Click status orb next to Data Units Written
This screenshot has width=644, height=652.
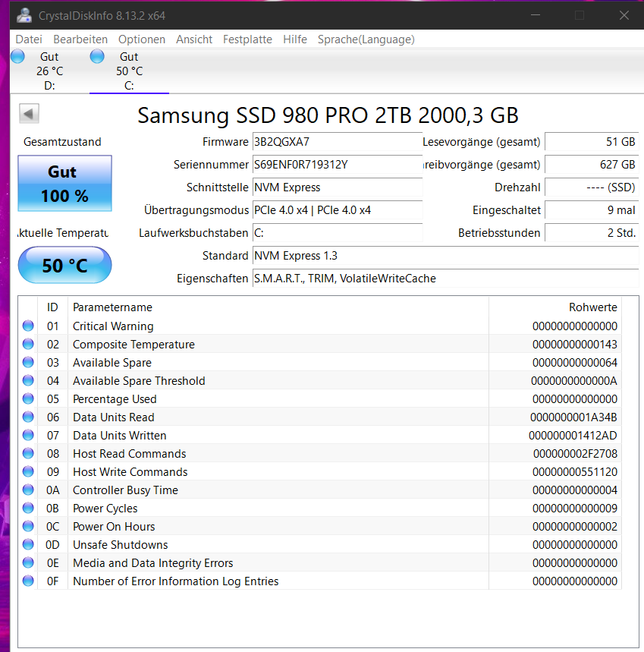click(28, 435)
